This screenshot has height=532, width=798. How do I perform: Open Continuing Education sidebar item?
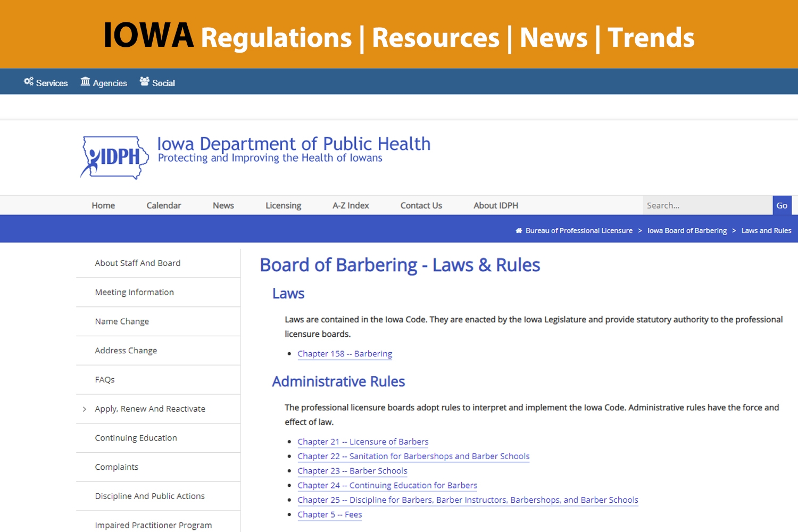coord(136,438)
